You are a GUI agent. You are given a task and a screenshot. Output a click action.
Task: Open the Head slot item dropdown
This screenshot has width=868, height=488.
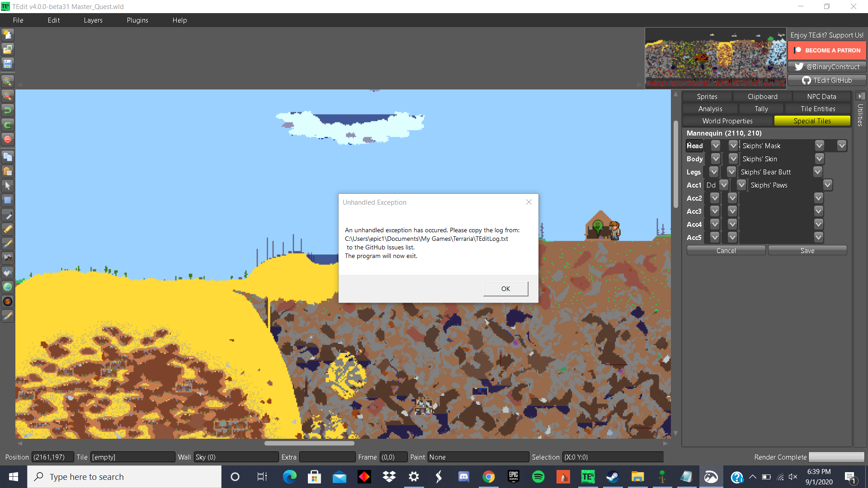click(820, 145)
